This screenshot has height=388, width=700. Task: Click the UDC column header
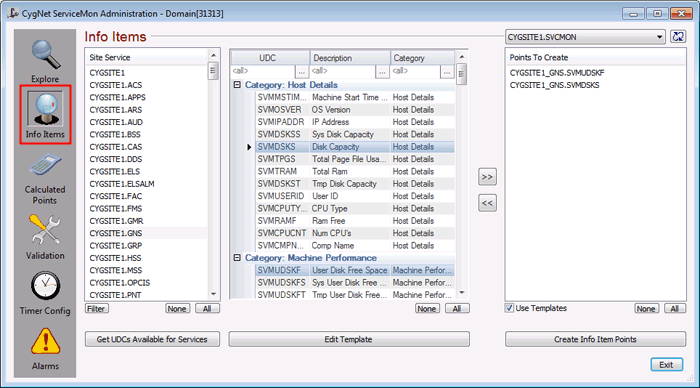(x=271, y=58)
